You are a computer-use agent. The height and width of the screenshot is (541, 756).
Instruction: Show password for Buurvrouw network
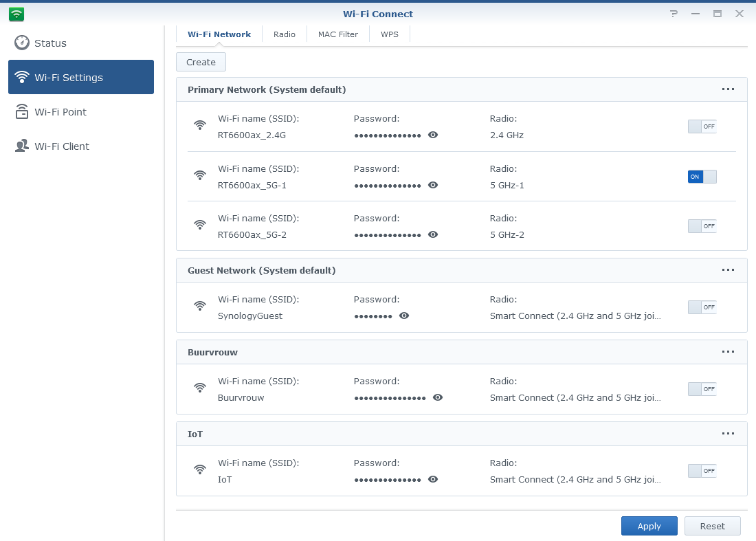438,398
